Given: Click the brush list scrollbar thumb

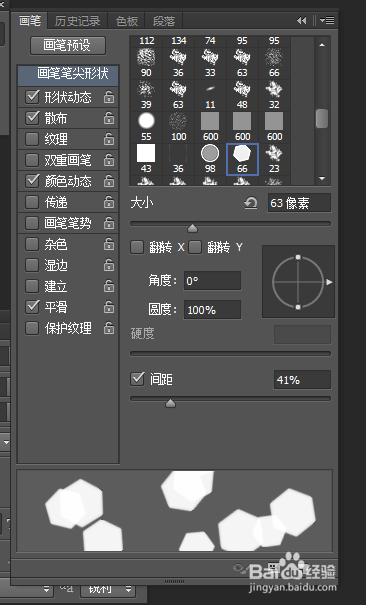Looking at the screenshot, I should coord(322,118).
